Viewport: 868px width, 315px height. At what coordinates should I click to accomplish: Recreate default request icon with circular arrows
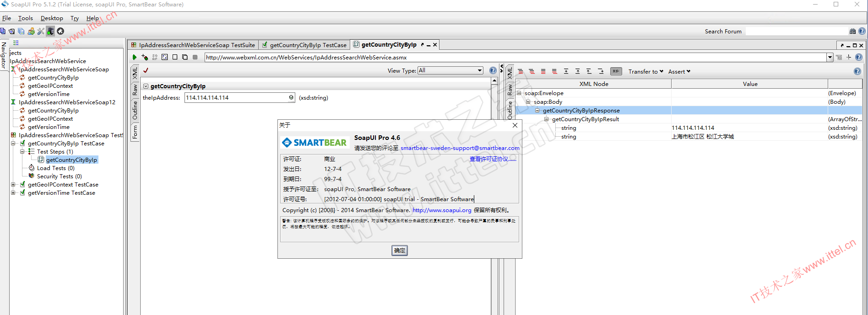[x=165, y=57]
